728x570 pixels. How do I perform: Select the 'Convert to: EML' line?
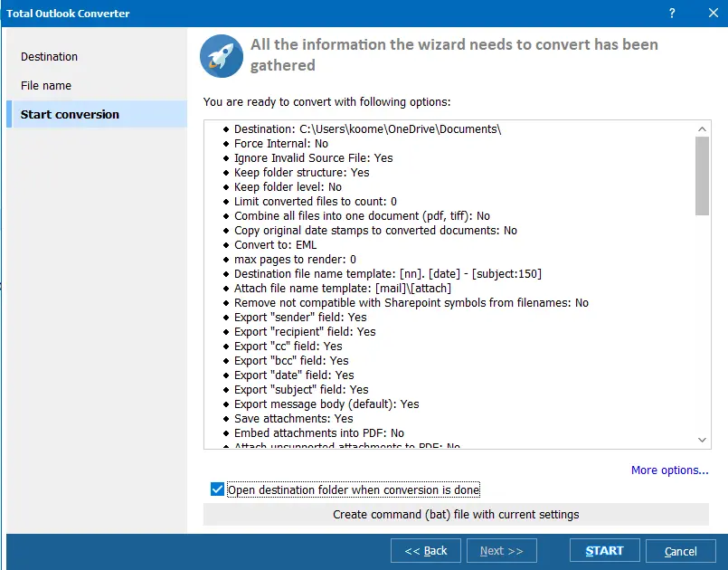(x=275, y=244)
